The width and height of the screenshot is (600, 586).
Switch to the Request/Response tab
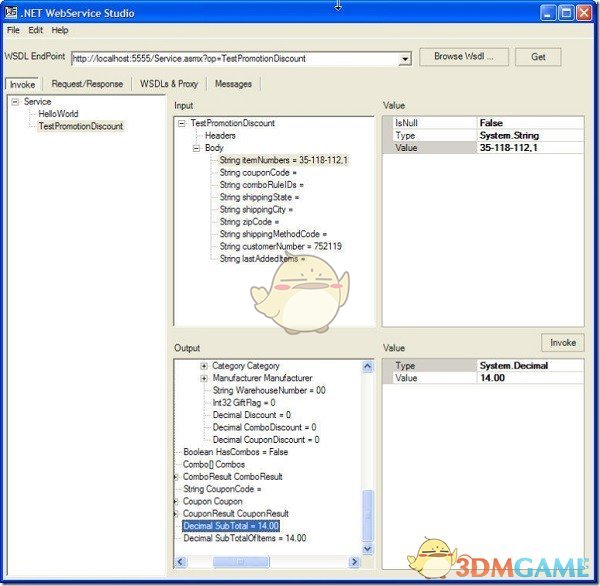pos(87,84)
